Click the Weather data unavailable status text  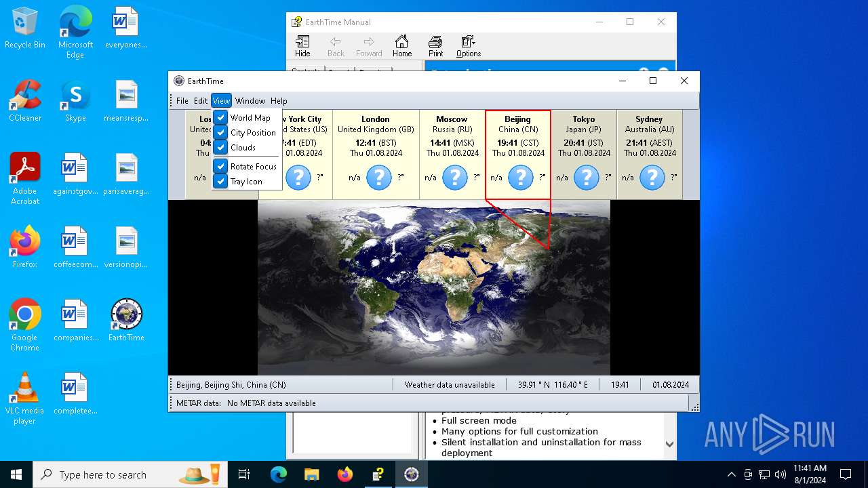(x=450, y=384)
